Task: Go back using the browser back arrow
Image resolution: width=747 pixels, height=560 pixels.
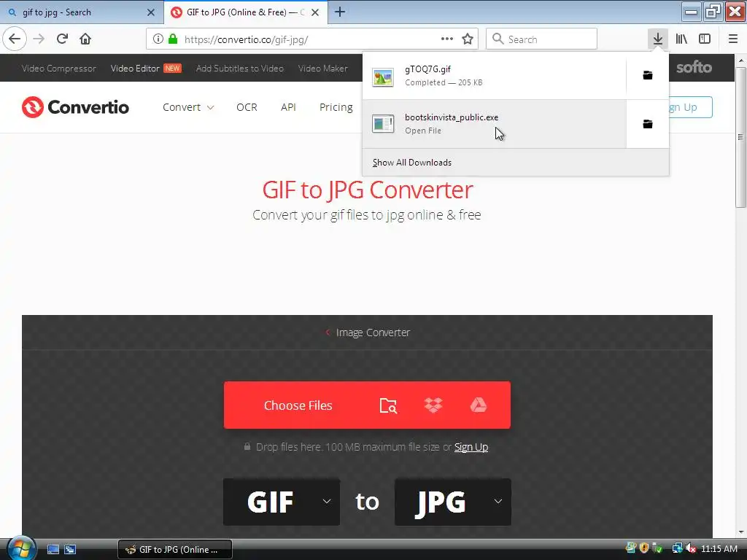Action: click(x=15, y=39)
